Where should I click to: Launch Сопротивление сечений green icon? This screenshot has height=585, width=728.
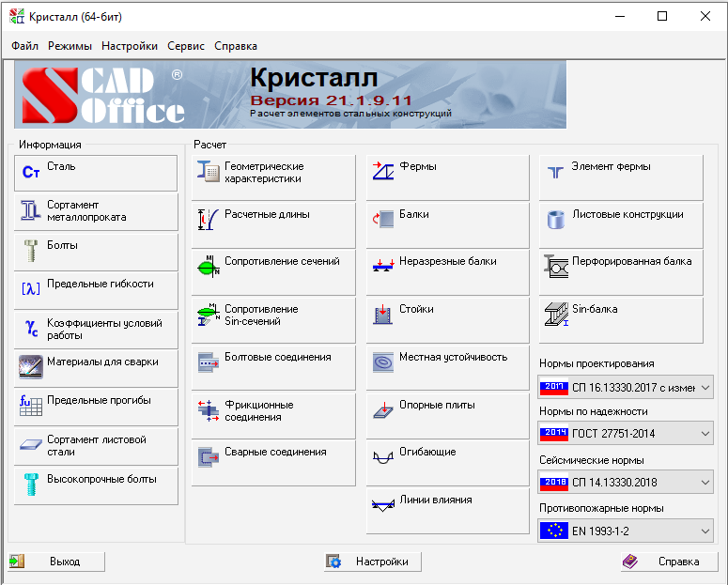click(208, 267)
